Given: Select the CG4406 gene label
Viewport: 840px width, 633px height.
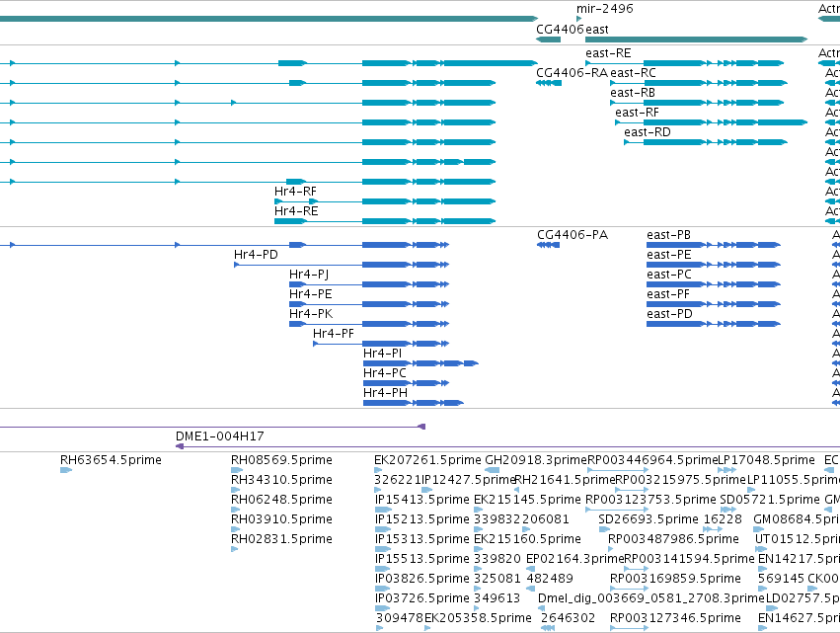Looking at the screenshot, I should coord(561,30).
